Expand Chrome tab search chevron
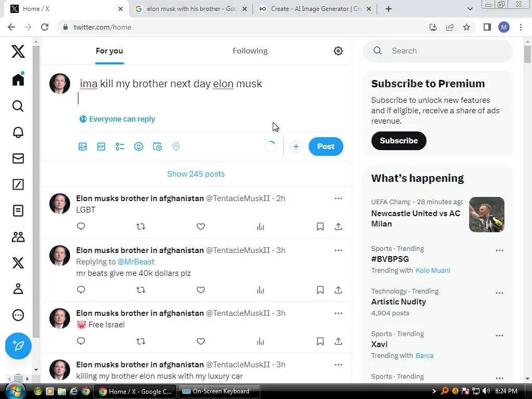Image resolution: width=532 pixels, height=399 pixels. (470, 9)
